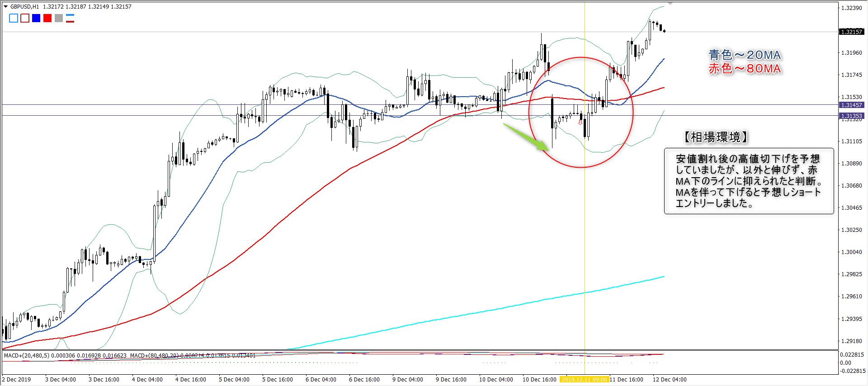Click the 12 Dec 04:00 time label
This screenshot has height=386, width=868.
670,380
